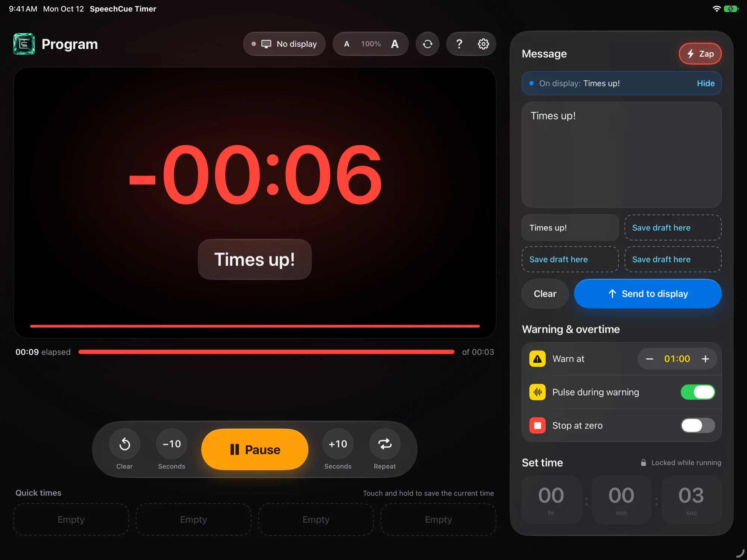The height and width of the screenshot is (560, 747).
Task: Clear the message draft
Action: (x=545, y=294)
